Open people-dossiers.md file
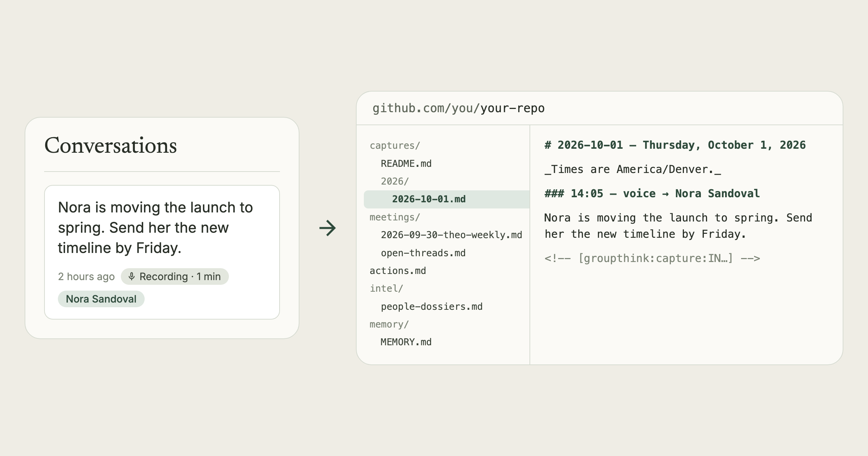Screen dimensions: 868x456 [x=431, y=307]
